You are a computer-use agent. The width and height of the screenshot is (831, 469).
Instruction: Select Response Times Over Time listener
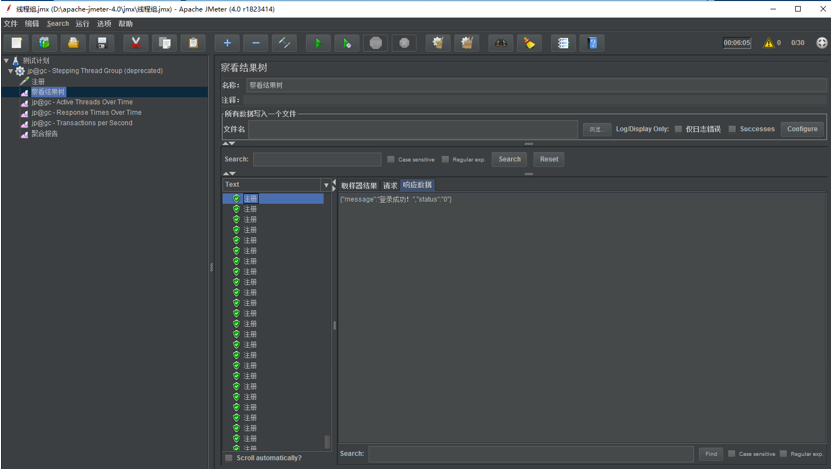(x=86, y=112)
